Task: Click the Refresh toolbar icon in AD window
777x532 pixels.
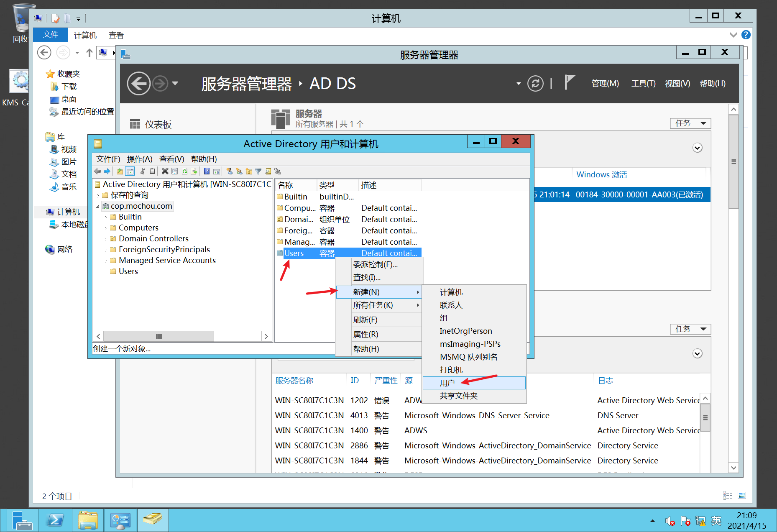Action: coord(184,171)
